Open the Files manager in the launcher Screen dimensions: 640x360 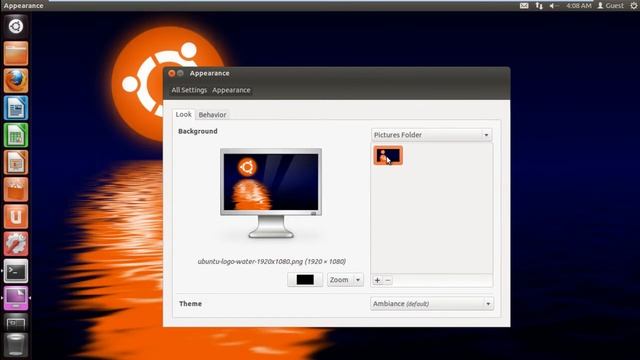tap(16, 53)
